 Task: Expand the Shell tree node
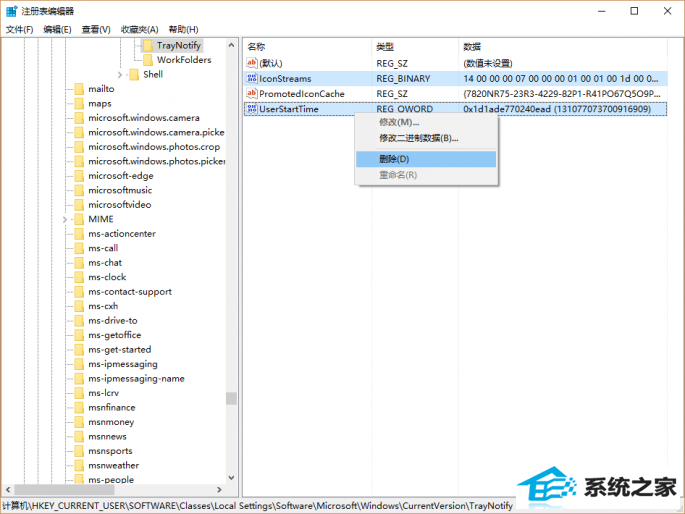point(120,75)
